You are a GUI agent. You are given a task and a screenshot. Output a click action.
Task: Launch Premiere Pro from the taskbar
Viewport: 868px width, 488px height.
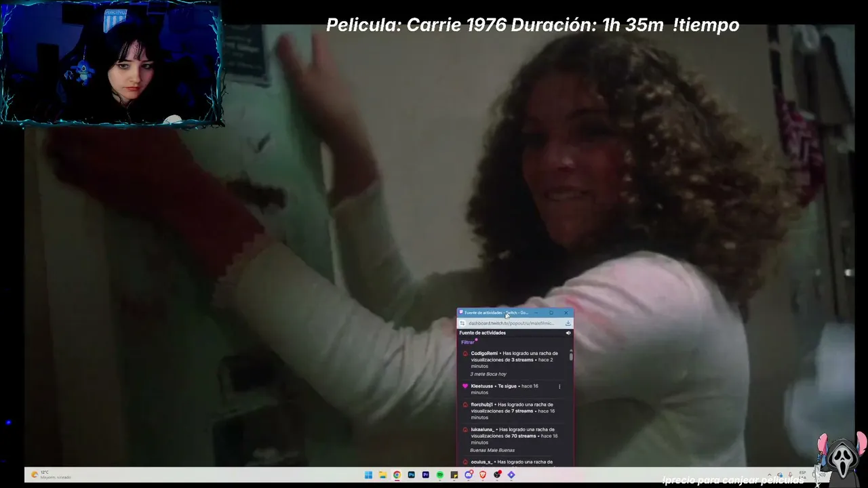[425, 475]
